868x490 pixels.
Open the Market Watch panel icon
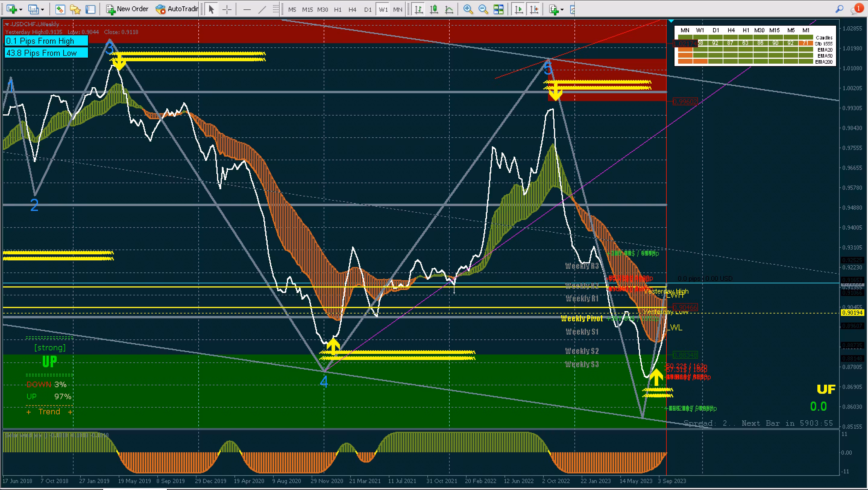point(60,9)
